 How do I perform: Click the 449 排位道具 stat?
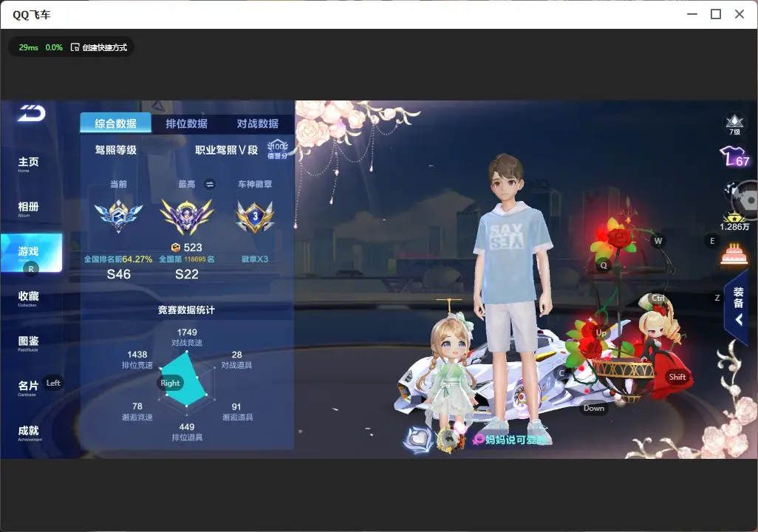187,432
